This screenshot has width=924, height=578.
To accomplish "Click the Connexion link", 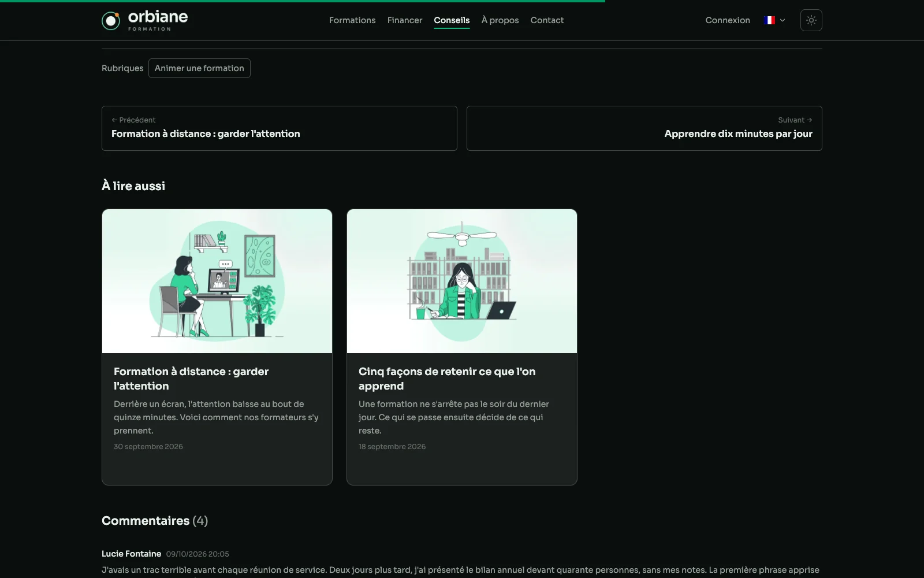I will (728, 20).
